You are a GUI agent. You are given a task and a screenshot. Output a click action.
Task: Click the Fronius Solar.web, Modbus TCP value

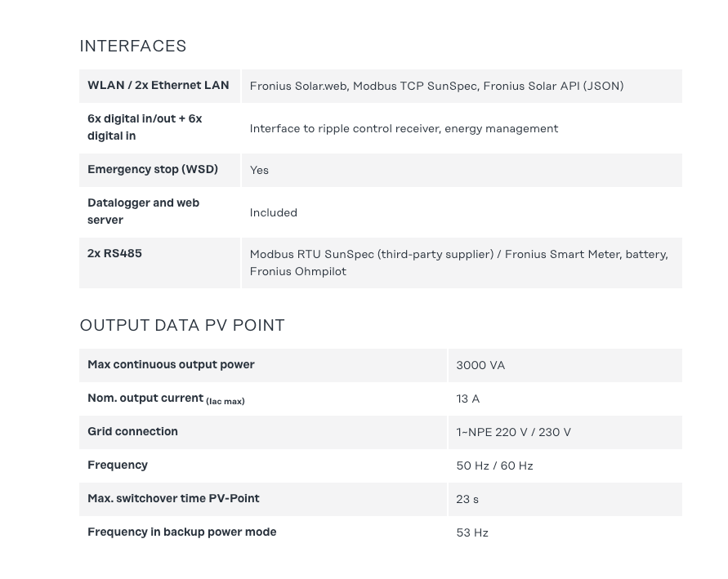[436, 86]
